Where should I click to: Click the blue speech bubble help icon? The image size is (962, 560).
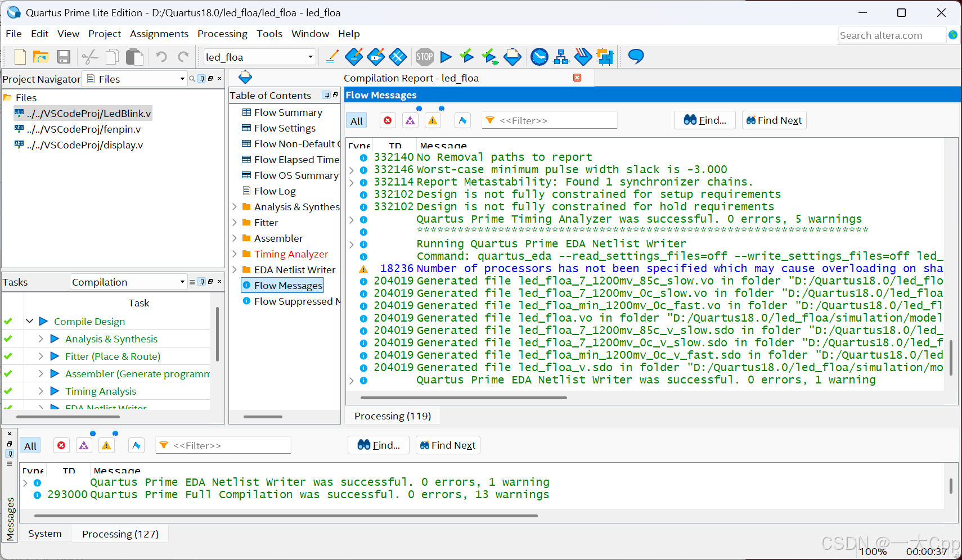click(x=636, y=56)
